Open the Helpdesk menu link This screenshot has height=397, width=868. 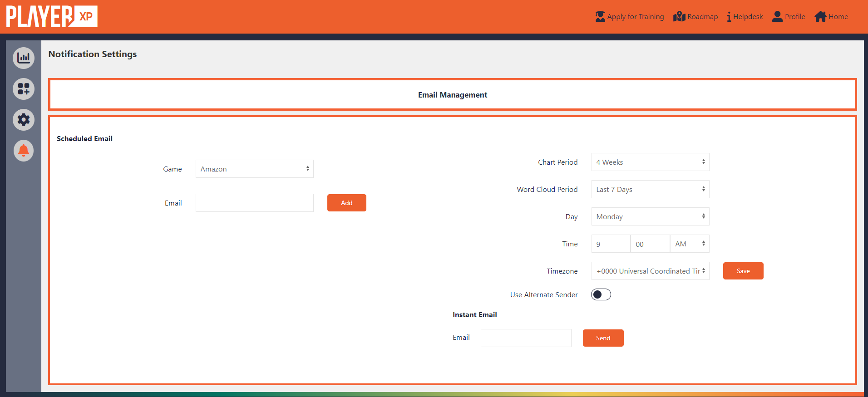coord(745,17)
